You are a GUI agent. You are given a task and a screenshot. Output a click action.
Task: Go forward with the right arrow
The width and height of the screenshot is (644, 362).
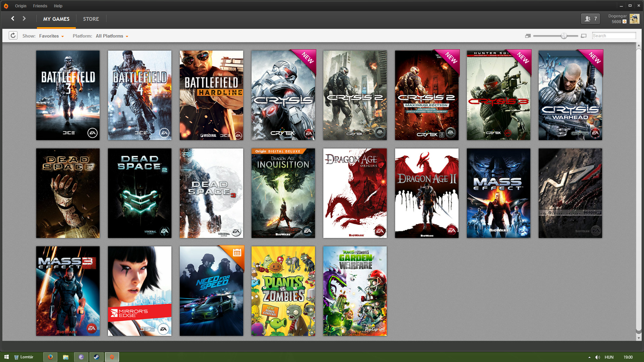tap(24, 19)
